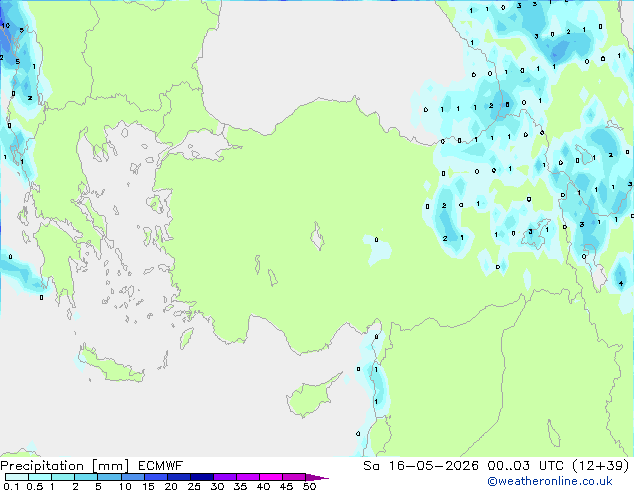Click the 'Precipitation' title text
The height and width of the screenshot is (490, 634).
(x=42, y=466)
